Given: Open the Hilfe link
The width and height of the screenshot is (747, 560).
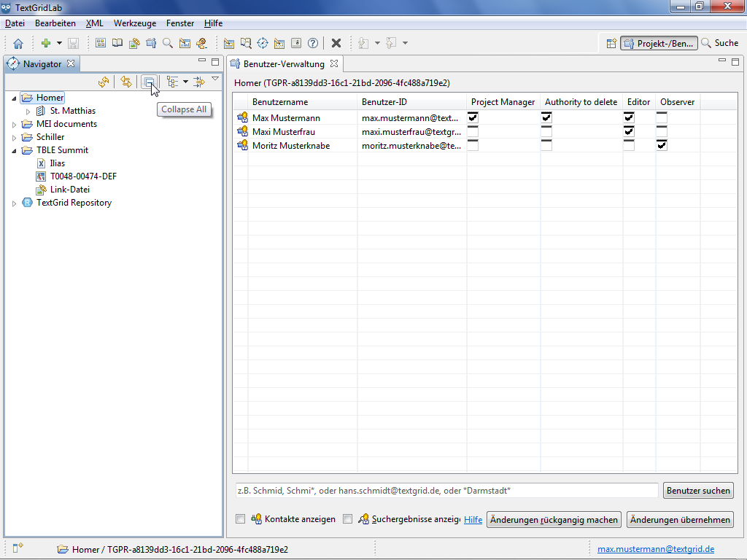Looking at the screenshot, I should coord(473,520).
